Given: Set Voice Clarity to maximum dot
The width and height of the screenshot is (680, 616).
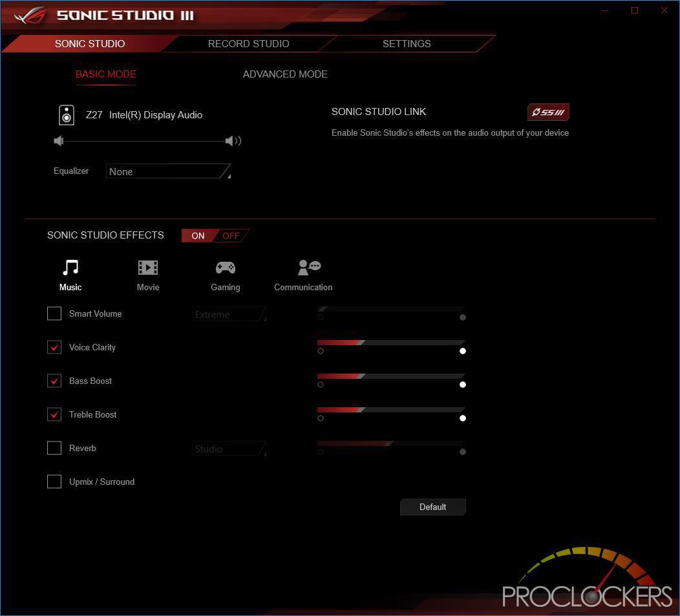Looking at the screenshot, I should [x=463, y=351].
